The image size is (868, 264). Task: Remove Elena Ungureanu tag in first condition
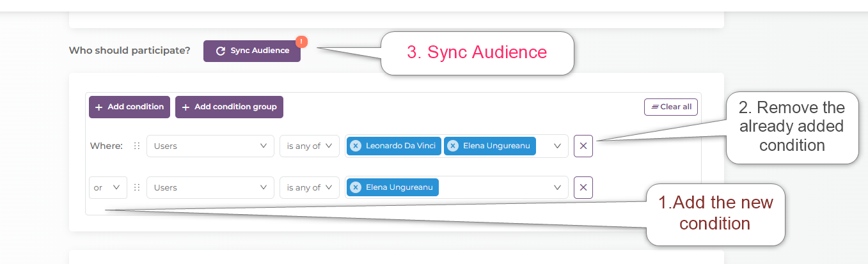[453, 146]
